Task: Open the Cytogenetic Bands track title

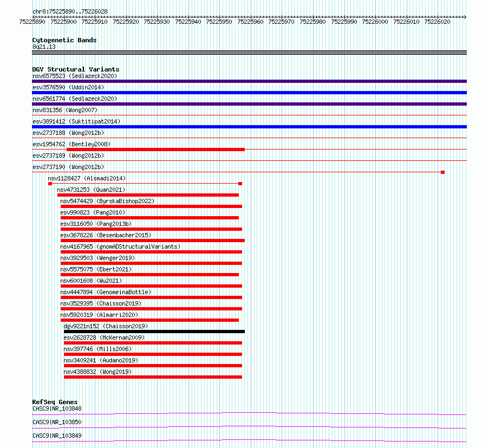Action: tap(64, 40)
